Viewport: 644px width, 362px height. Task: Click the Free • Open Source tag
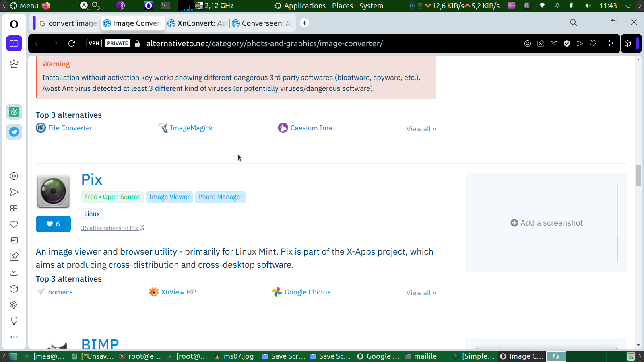[112, 197]
